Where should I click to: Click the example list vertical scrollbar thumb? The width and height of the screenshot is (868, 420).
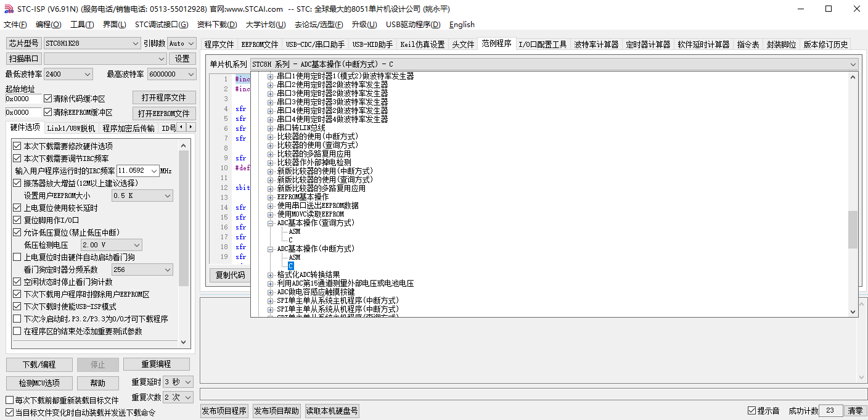click(x=853, y=229)
